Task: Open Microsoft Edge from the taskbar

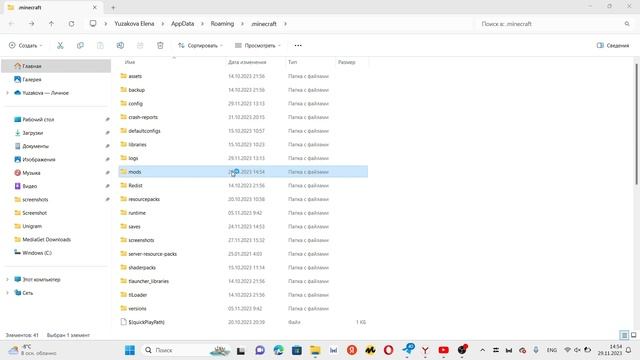Action: click(278, 350)
